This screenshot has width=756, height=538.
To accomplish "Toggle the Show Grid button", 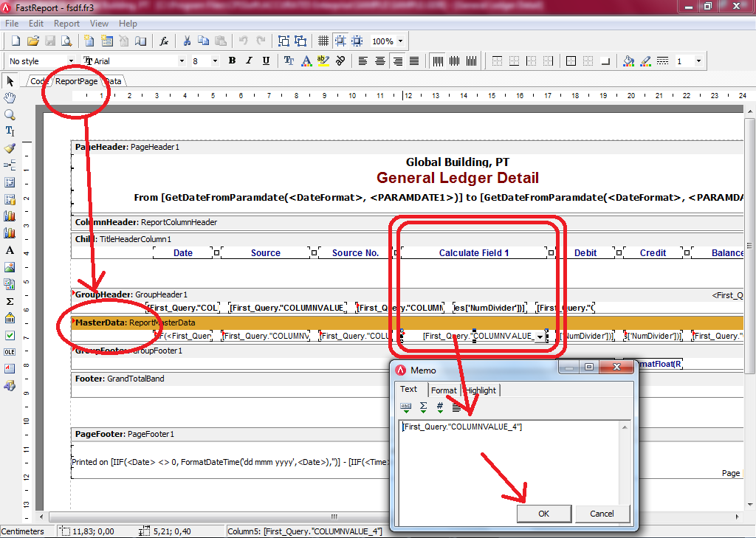I will point(323,41).
